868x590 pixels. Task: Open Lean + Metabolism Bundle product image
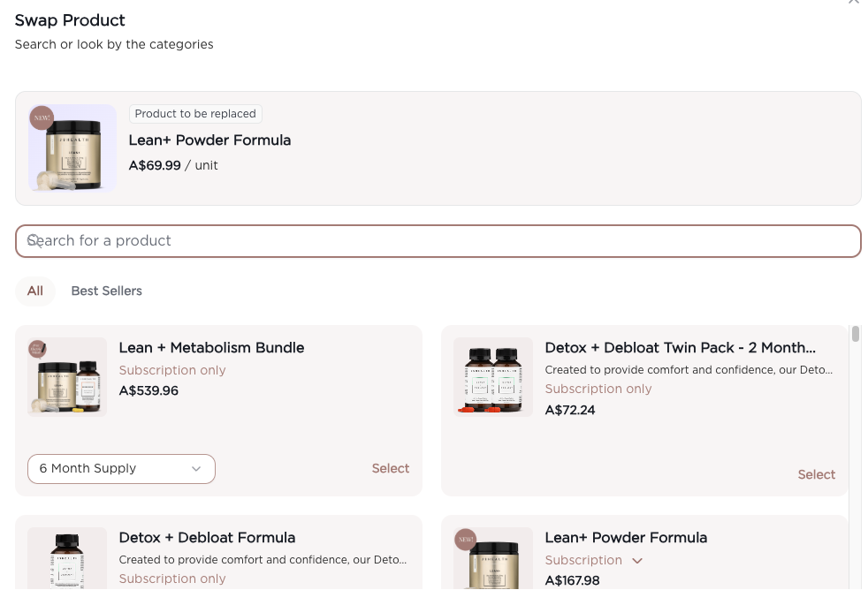tap(67, 377)
